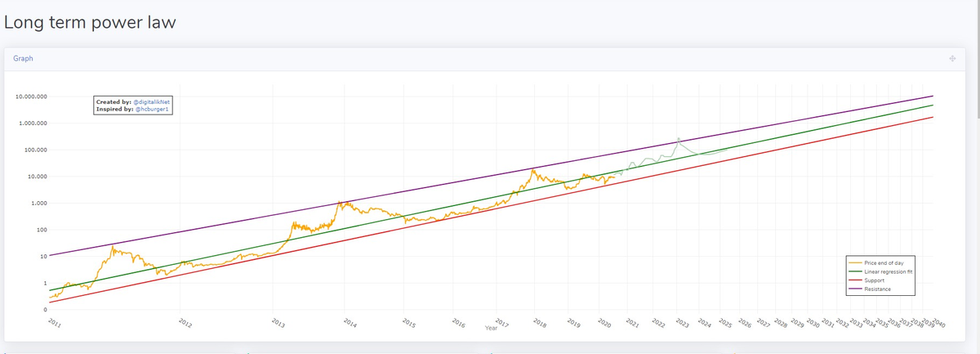
Task: Click the 2020 x-axis tick label
Action: (x=604, y=323)
